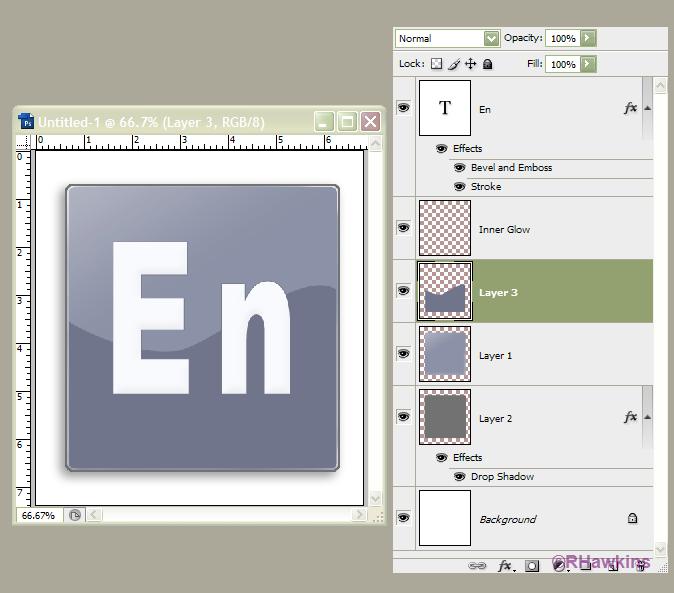
Task: Open the Fill slider arrow
Action: 588,64
